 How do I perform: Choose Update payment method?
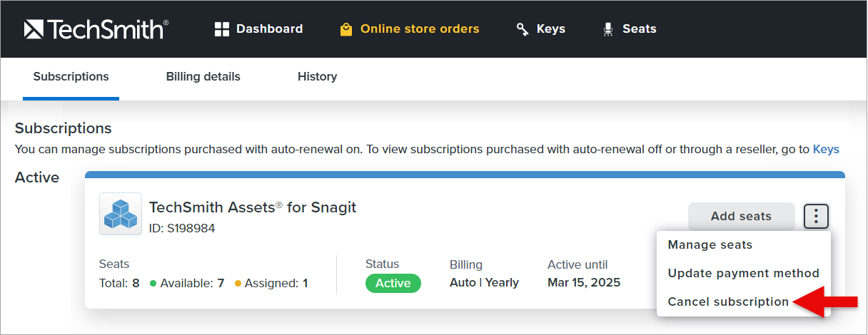pos(743,274)
